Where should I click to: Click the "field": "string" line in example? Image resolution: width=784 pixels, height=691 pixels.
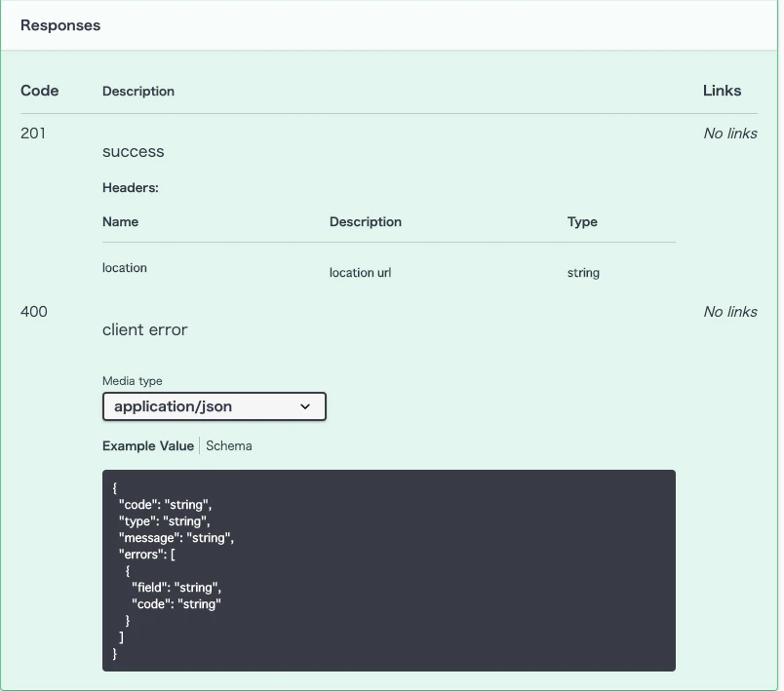[x=176, y=587]
